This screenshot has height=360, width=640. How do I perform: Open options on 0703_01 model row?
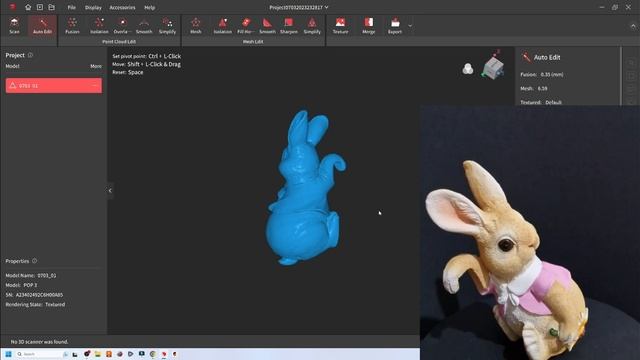95,85
